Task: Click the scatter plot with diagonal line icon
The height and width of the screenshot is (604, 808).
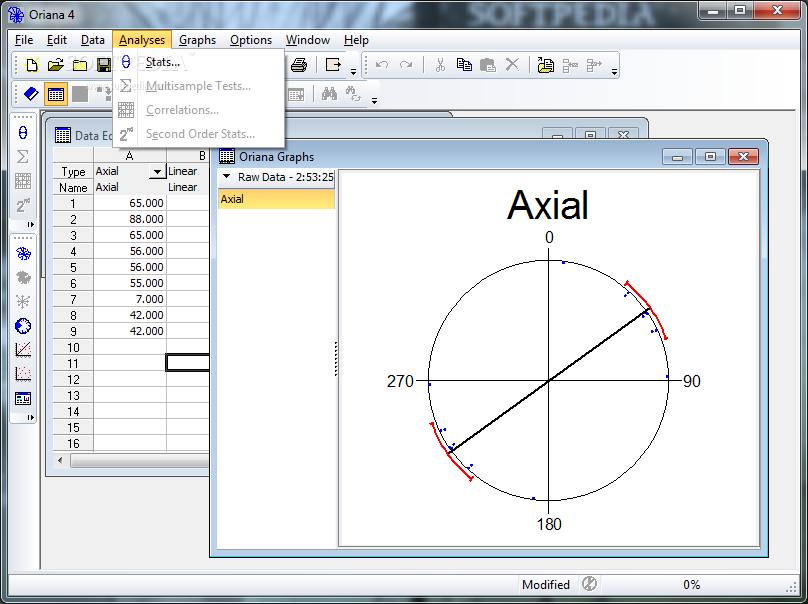Action: [x=23, y=349]
